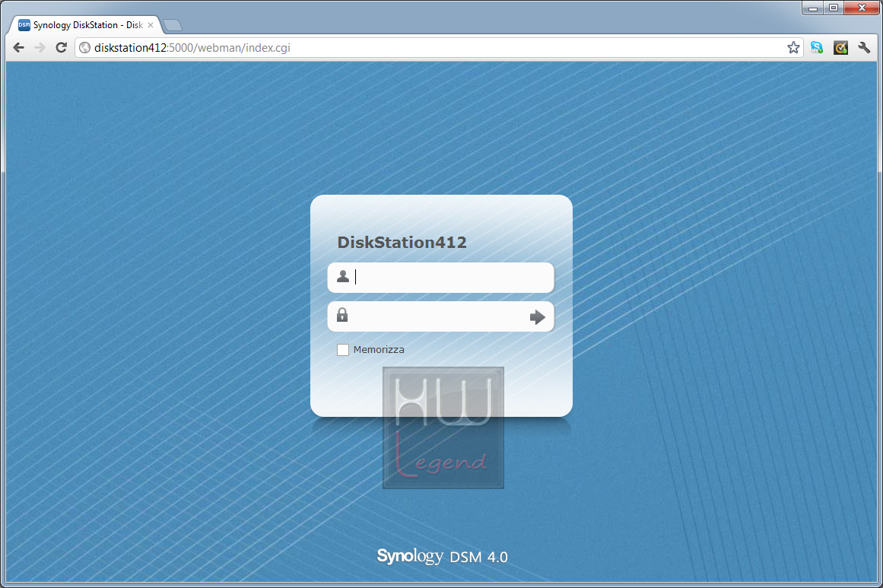Focus the username input field
This screenshot has width=883, height=588.
(441, 277)
